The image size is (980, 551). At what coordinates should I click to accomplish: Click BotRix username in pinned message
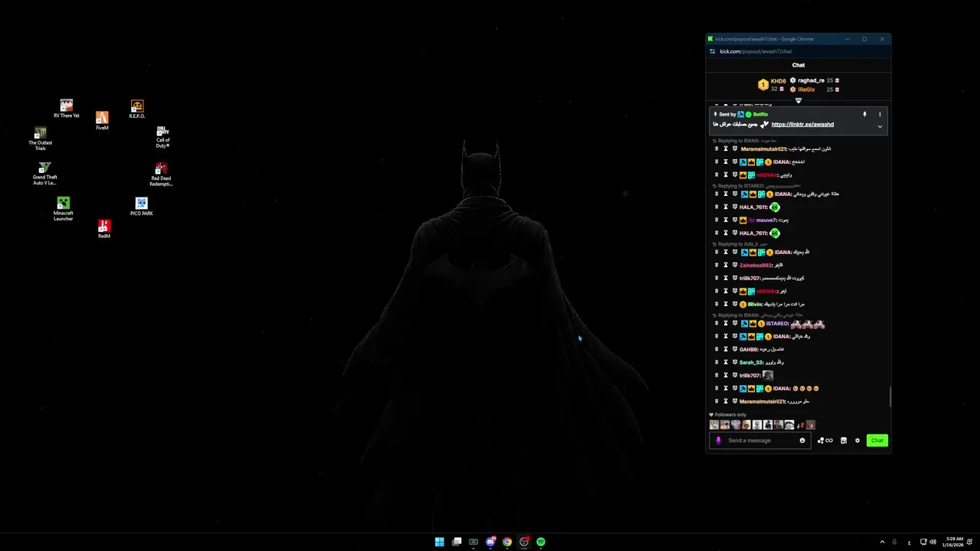[761, 115]
